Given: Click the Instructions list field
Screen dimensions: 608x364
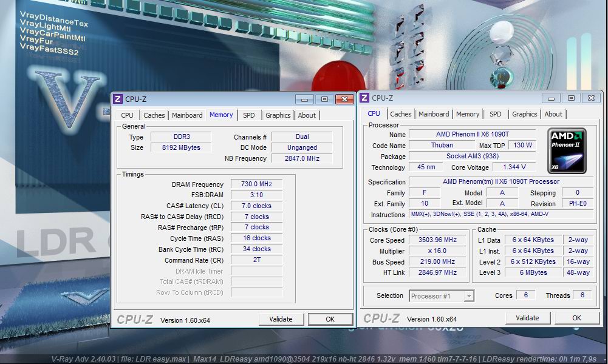Looking at the screenshot, I should pyautogui.click(x=501, y=214).
